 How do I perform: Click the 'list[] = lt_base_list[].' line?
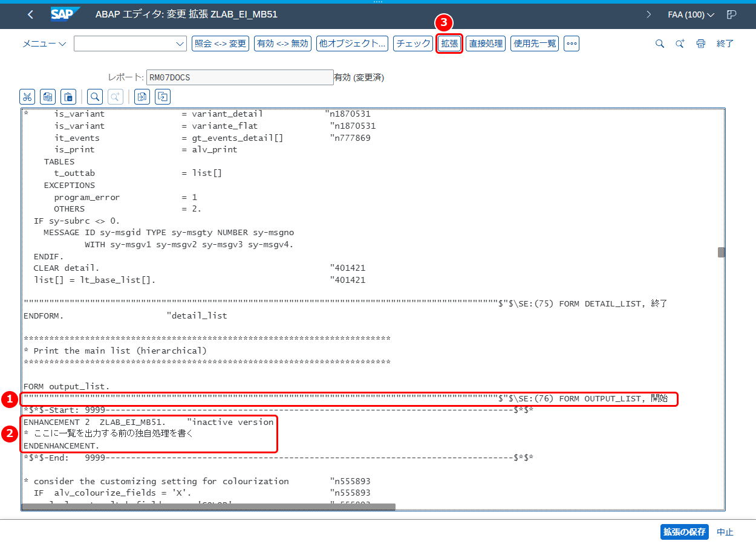coord(95,280)
